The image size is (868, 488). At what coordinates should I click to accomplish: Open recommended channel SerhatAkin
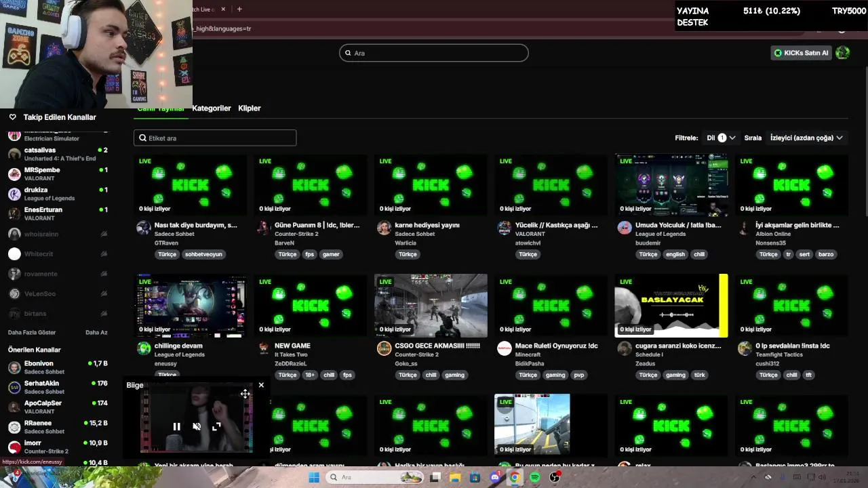(58, 387)
